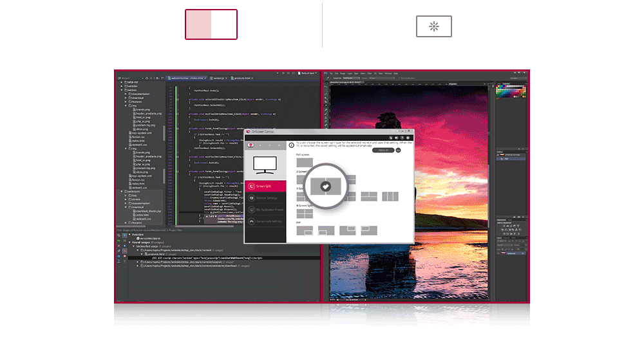This screenshot has width=644, height=337.
Task: Expand the buy folder
Action: pos(126,196)
